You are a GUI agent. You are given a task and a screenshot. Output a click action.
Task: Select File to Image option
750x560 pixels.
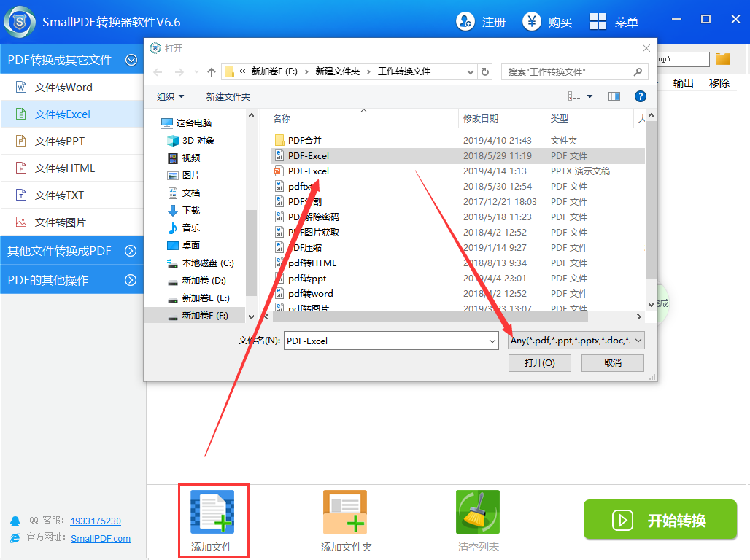pyautogui.click(x=71, y=222)
